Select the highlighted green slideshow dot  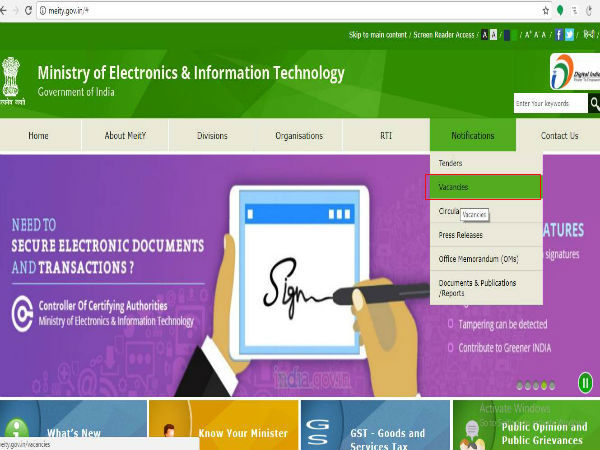[x=544, y=386]
